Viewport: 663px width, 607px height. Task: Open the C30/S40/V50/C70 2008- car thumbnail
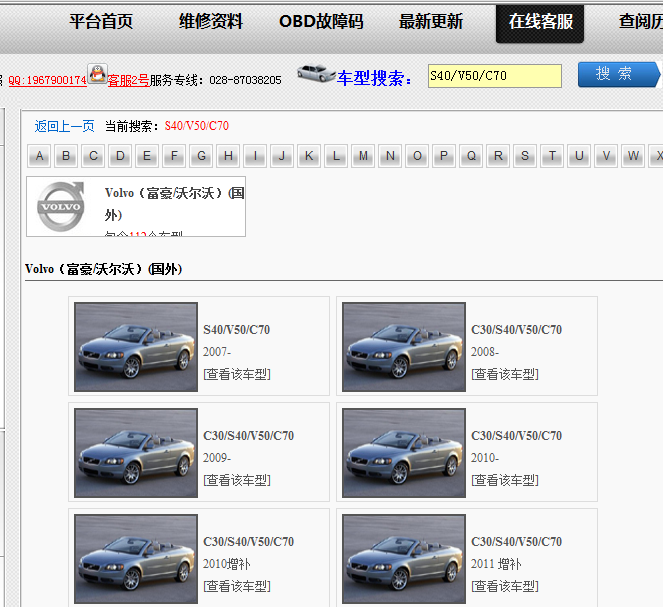point(404,347)
